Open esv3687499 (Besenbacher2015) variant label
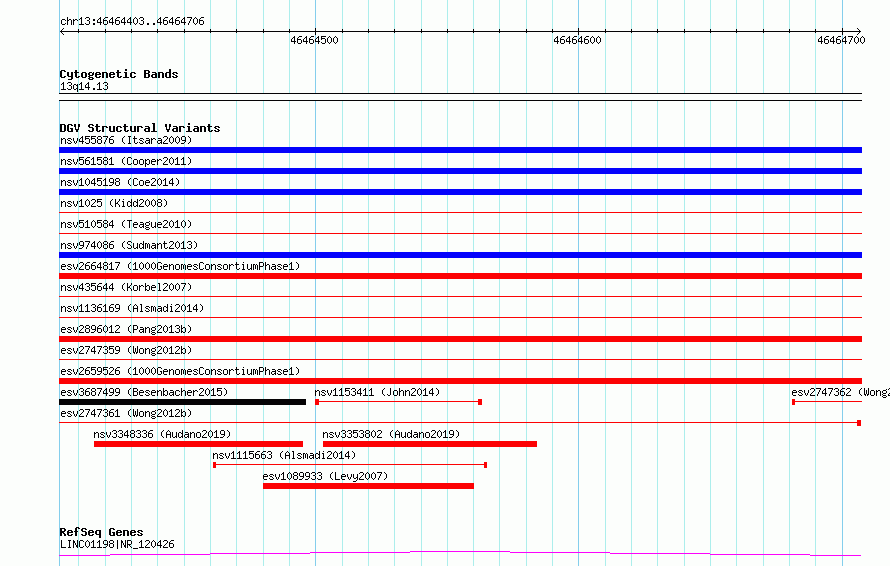The image size is (890, 566). 144,392
